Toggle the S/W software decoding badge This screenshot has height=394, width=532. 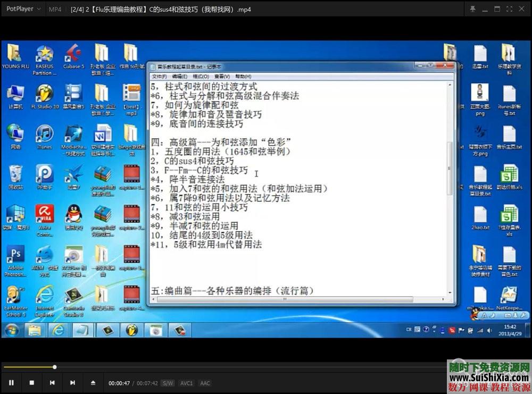click(167, 383)
